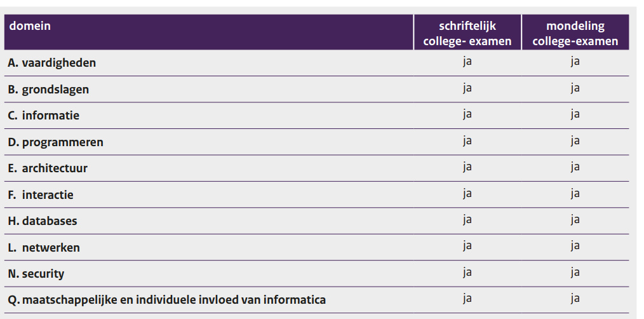Image resolution: width=644 pixels, height=319 pixels.
Task: Click the 'mondeling college-examen' column header
Action: (575, 34)
